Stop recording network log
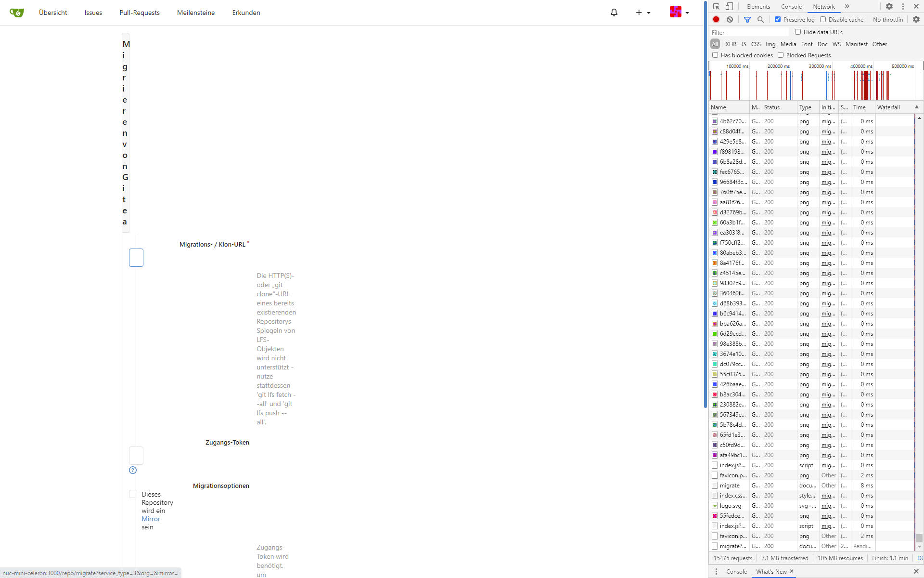This screenshot has height=578, width=924. point(716,19)
